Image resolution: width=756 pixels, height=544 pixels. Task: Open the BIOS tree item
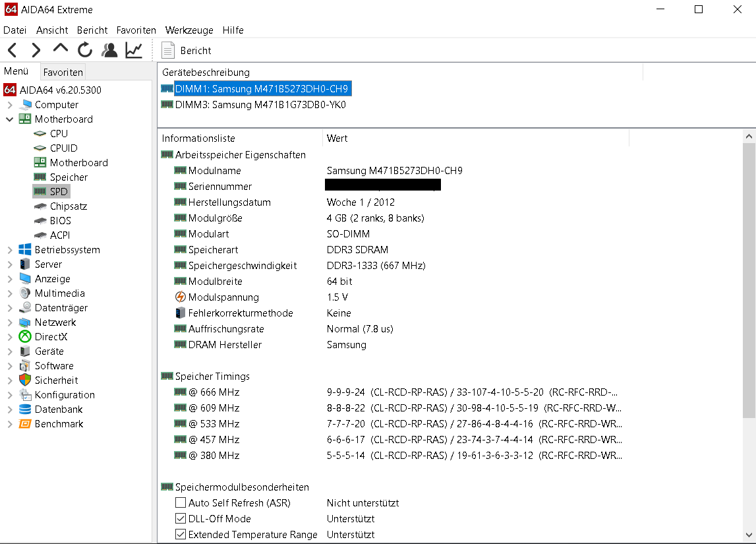pyautogui.click(x=53, y=220)
